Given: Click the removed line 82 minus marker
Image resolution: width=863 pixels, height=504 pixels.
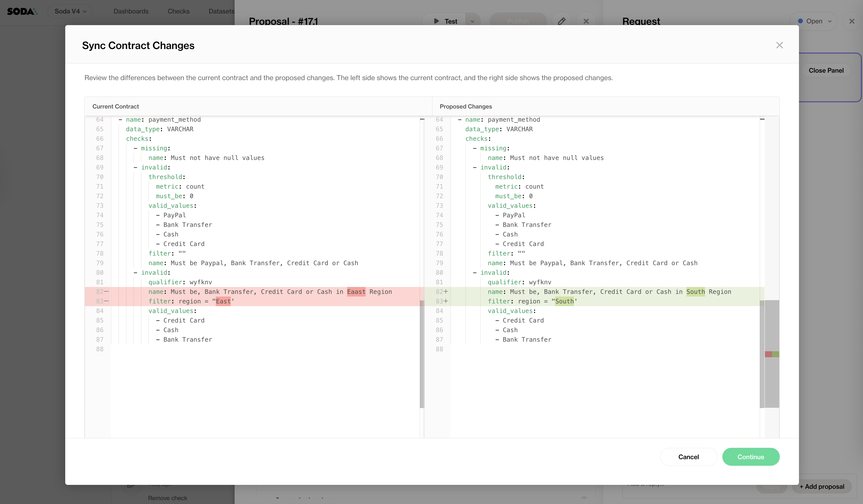Looking at the screenshot, I should point(107,291).
